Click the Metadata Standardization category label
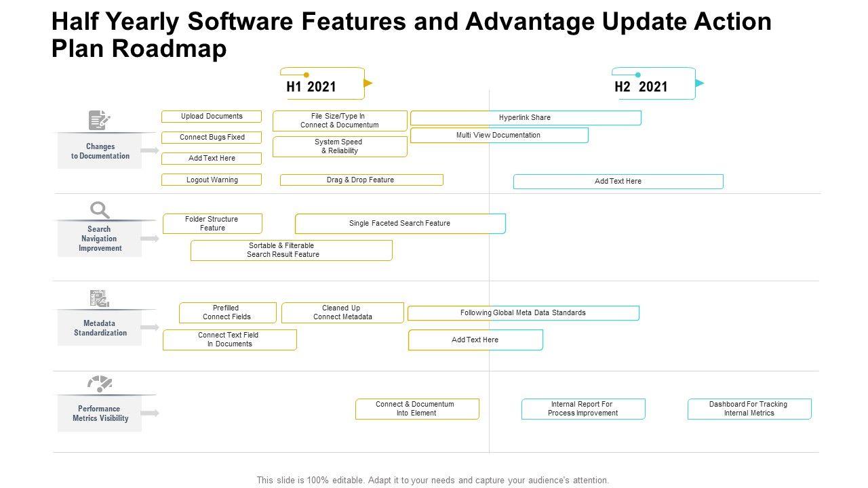 click(100, 328)
